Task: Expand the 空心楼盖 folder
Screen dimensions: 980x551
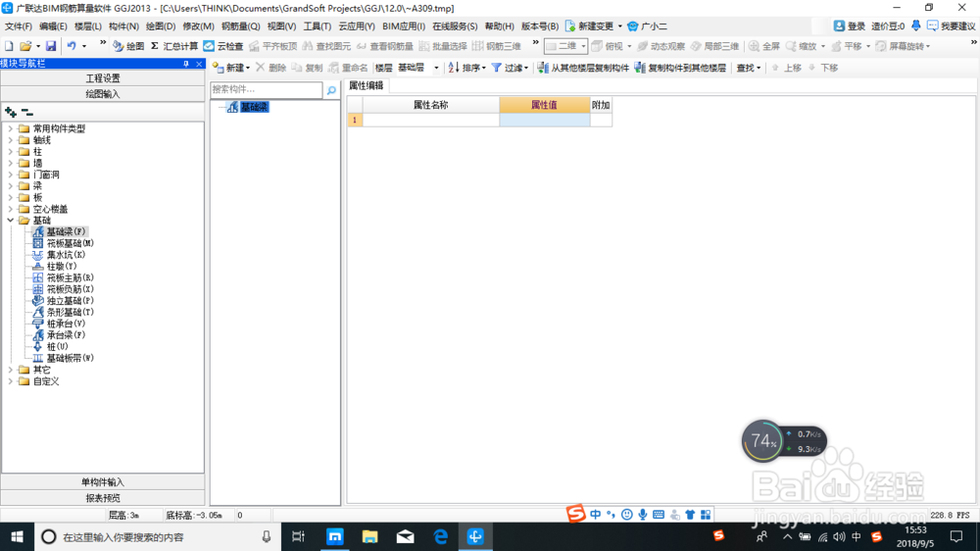Action: click(x=11, y=209)
